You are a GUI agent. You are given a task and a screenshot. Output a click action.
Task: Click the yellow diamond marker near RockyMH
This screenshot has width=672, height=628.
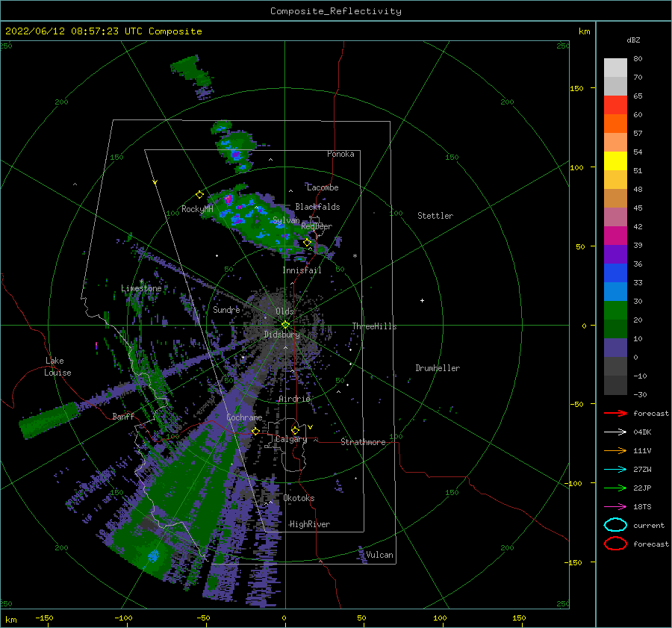199,195
